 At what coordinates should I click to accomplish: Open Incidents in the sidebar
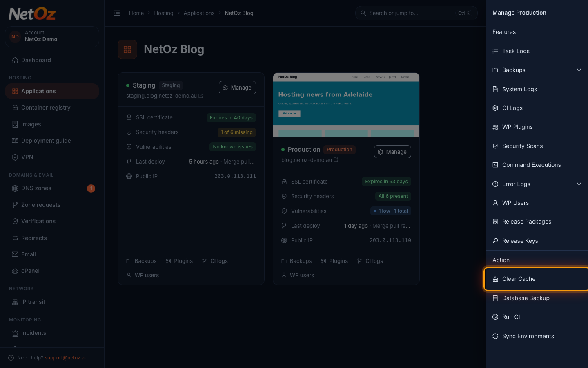[52, 333]
